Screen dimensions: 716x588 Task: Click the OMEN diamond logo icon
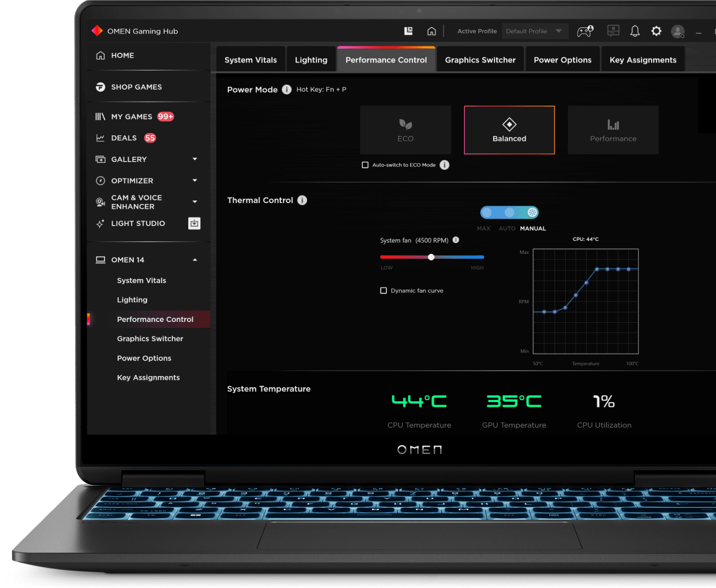click(97, 31)
